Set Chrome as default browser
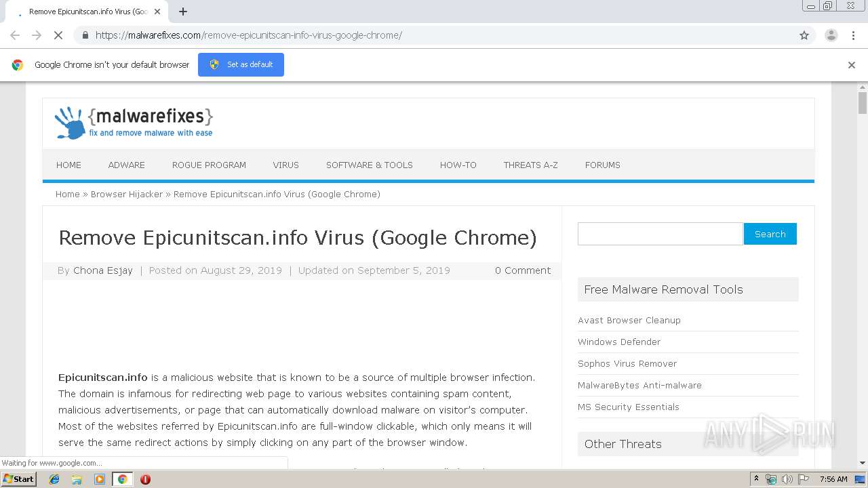Screen dimensions: 868x488 pyautogui.click(x=241, y=64)
